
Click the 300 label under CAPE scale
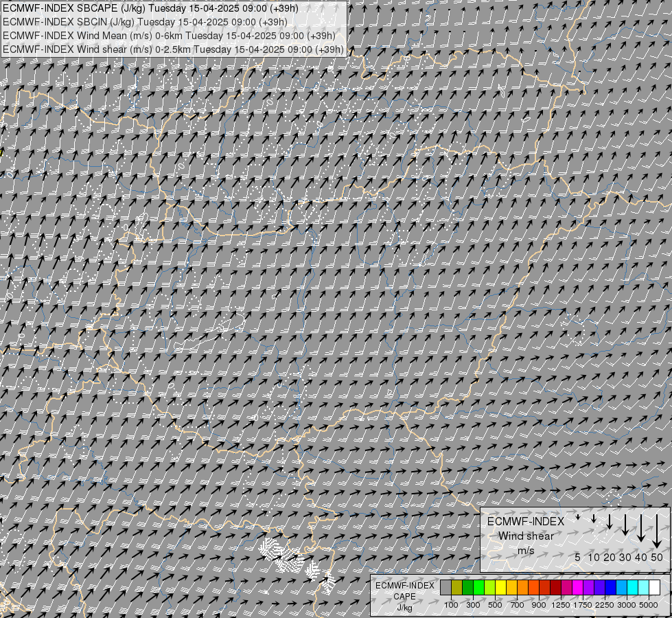pyautogui.click(x=473, y=605)
